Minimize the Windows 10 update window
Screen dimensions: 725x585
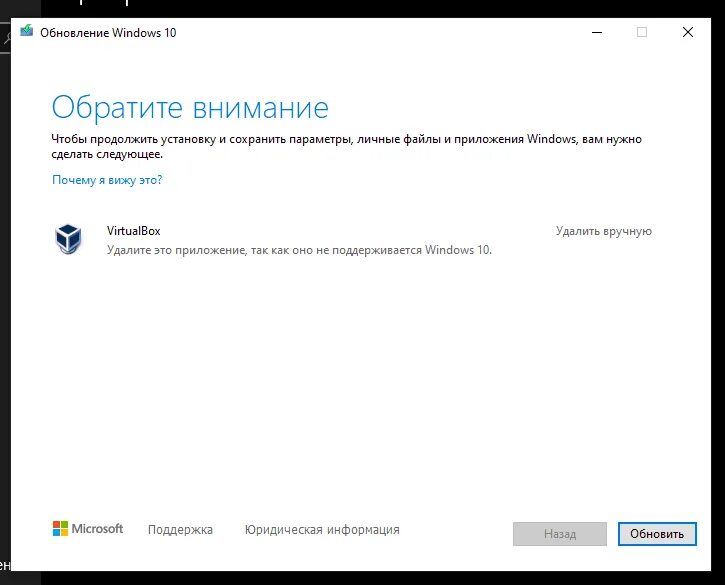(597, 32)
